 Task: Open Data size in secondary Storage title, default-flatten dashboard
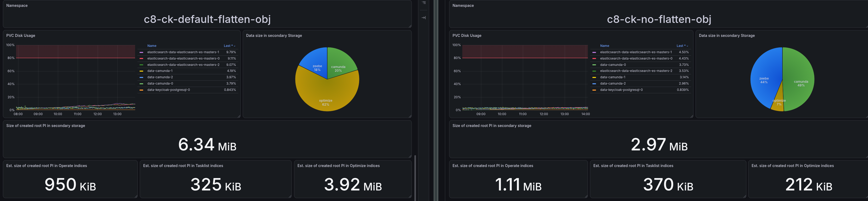274,35
